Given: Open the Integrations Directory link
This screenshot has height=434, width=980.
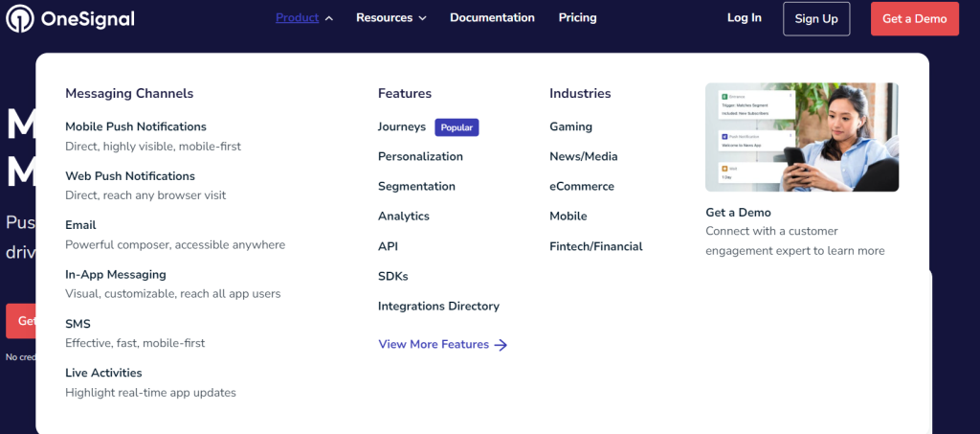Looking at the screenshot, I should click(x=438, y=307).
